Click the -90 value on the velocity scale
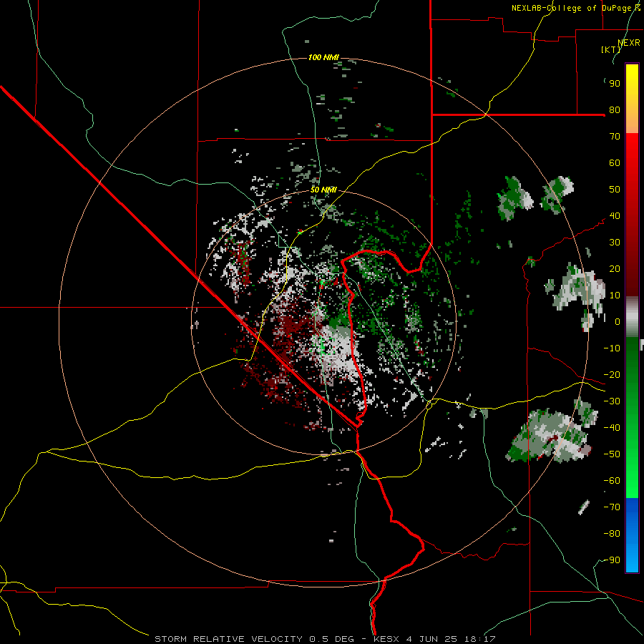This screenshot has height=644, width=644. (x=612, y=560)
